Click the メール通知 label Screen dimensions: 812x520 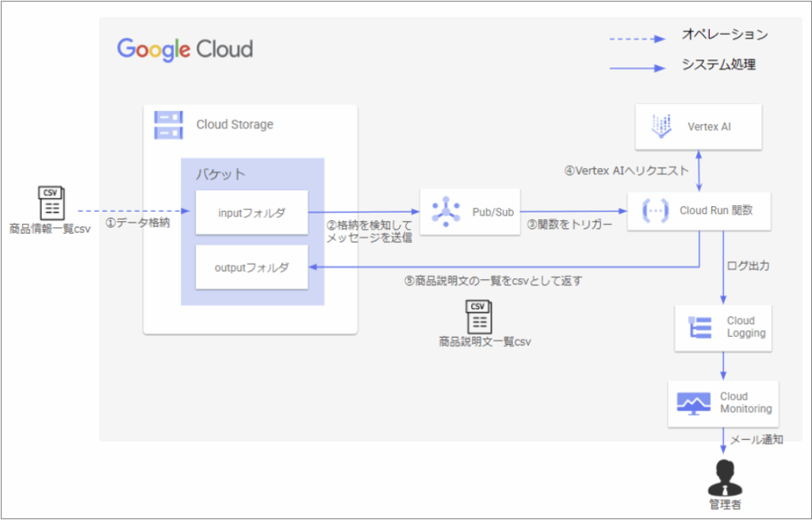point(756,440)
